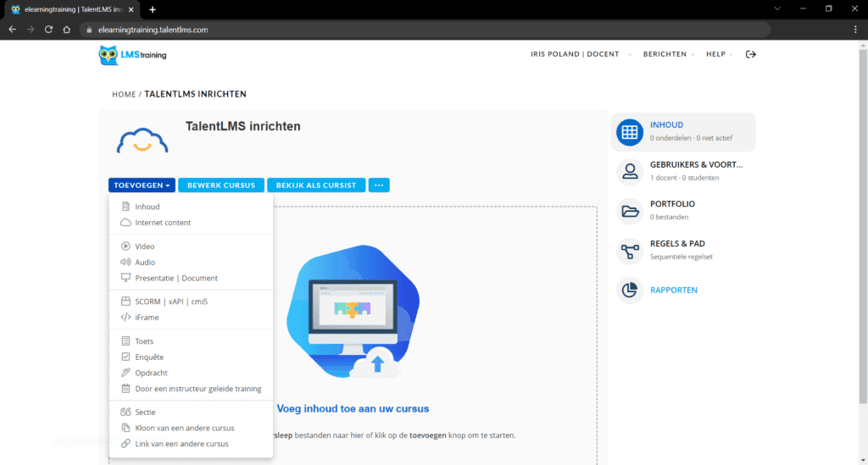Click the Inhoud document icon in dropdown
Screen dimensions: 868x465
(x=125, y=206)
